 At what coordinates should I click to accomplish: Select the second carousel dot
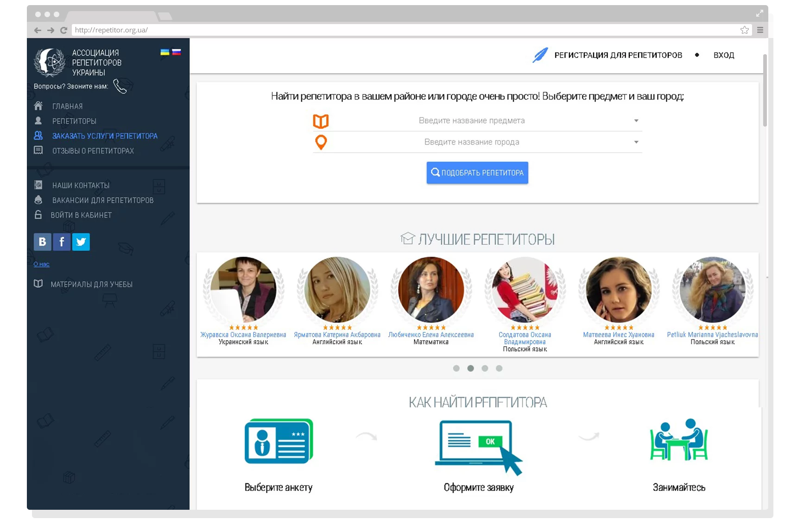click(471, 368)
